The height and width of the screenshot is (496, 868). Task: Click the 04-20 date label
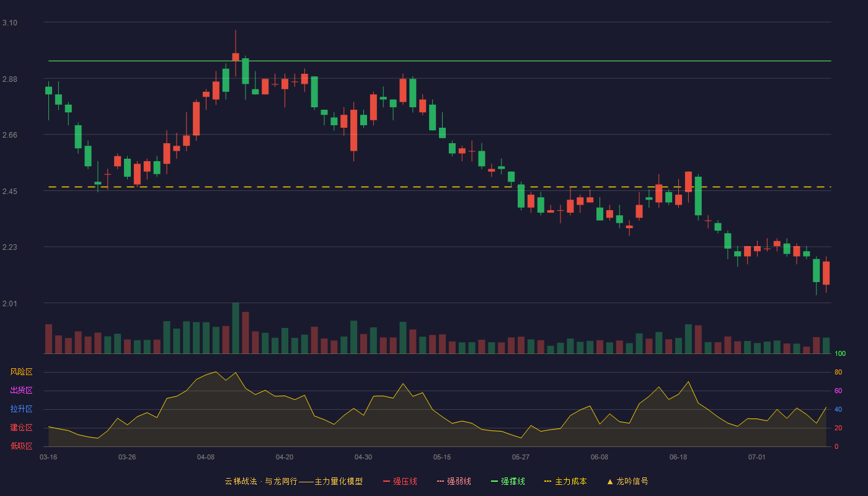click(x=285, y=457)
